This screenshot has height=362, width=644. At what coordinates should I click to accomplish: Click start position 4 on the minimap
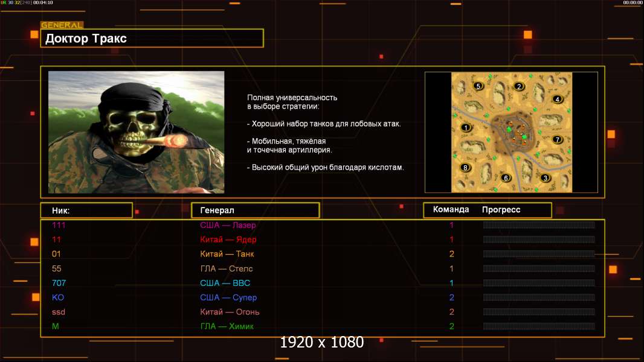(x=558, y=99)
